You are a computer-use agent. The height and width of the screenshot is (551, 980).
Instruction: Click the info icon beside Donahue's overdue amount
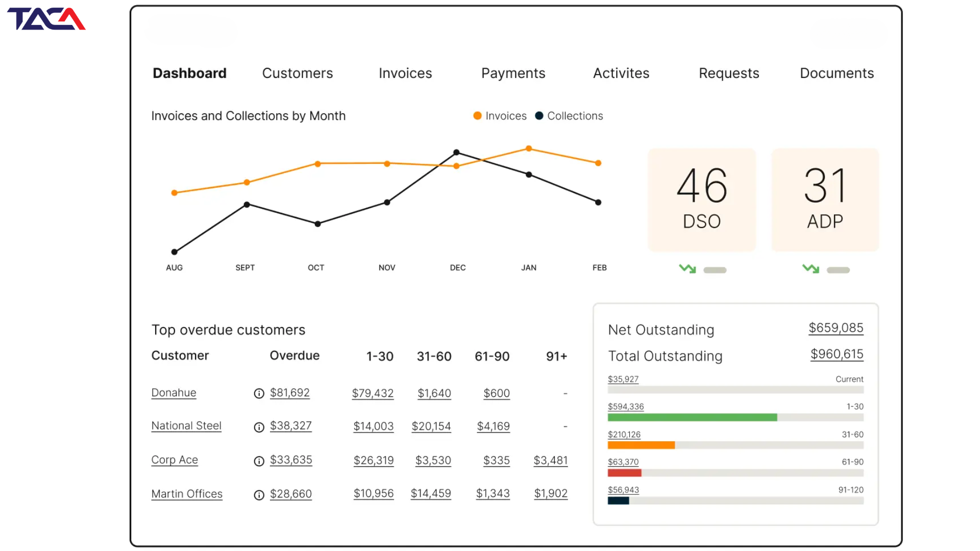(x=259, y=393)
